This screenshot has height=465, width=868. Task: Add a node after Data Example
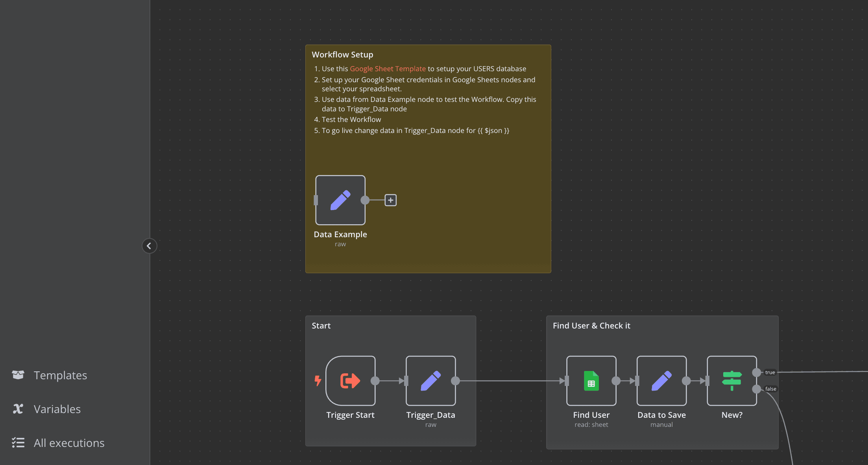point(390,200)
